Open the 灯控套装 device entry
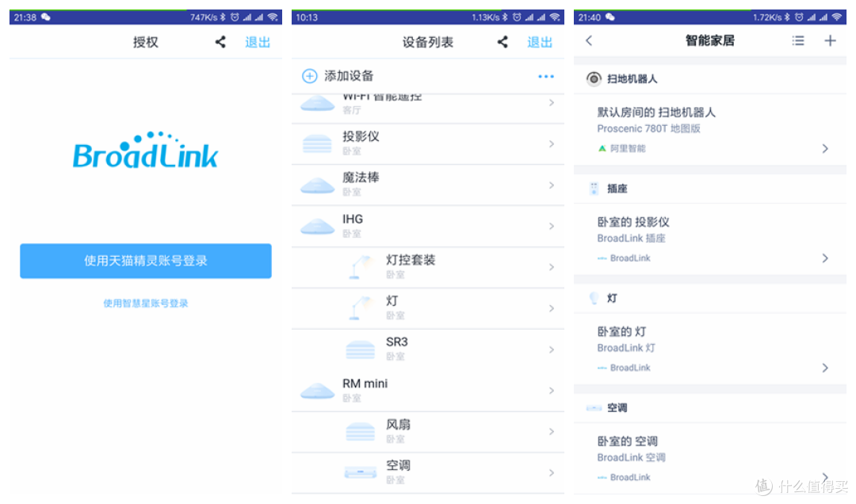856x504 pixels. 428,267
